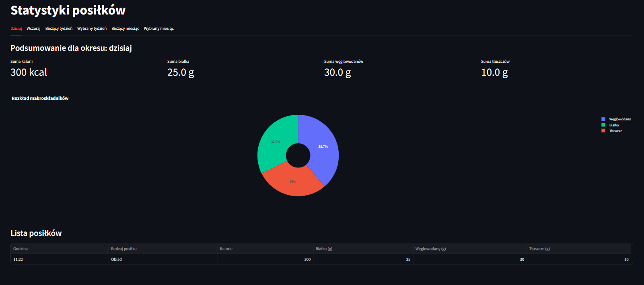Click the Węglowodany (g) column header
644x285 pixels.
tap(430, 249)
